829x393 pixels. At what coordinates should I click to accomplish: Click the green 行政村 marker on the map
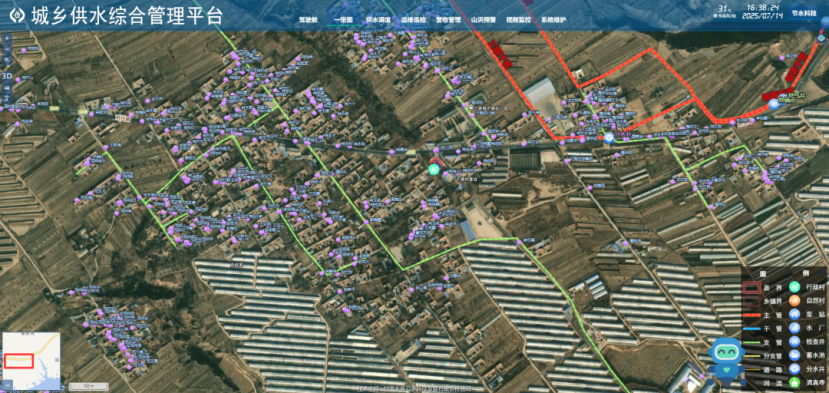[432, 170]
